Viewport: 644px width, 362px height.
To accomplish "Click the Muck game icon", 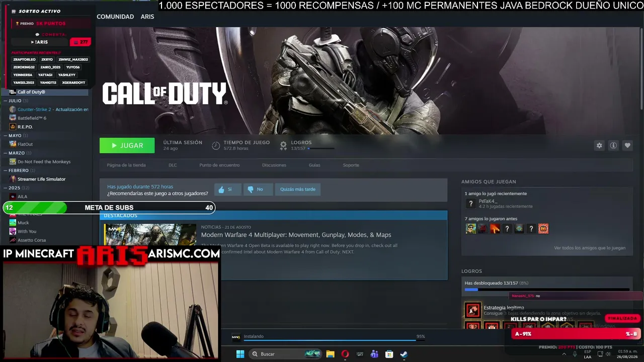I will [x=13, y=223].
